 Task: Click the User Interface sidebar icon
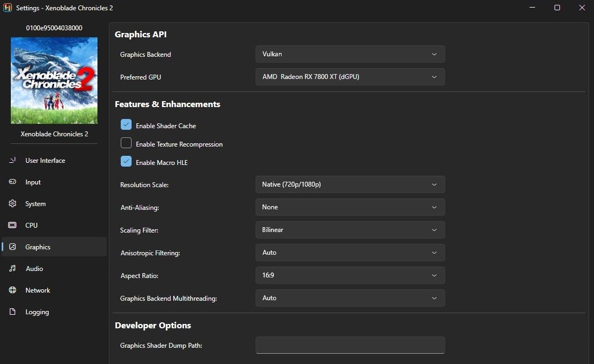12,160
